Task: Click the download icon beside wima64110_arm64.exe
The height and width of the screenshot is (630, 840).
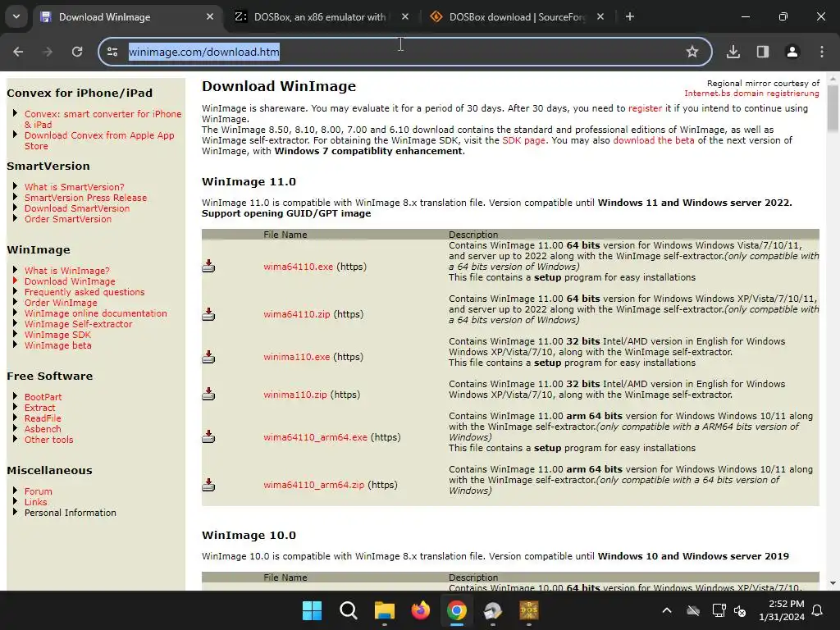Action: pos(208,437)
